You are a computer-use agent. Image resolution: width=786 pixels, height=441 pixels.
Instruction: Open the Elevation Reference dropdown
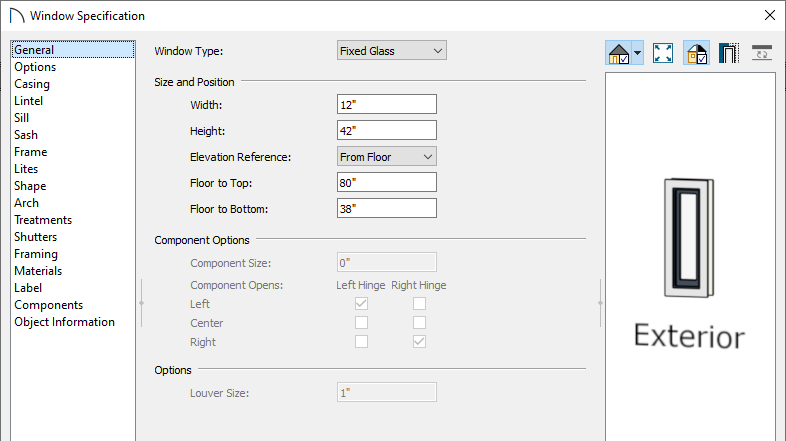click(x=386, y=157)
